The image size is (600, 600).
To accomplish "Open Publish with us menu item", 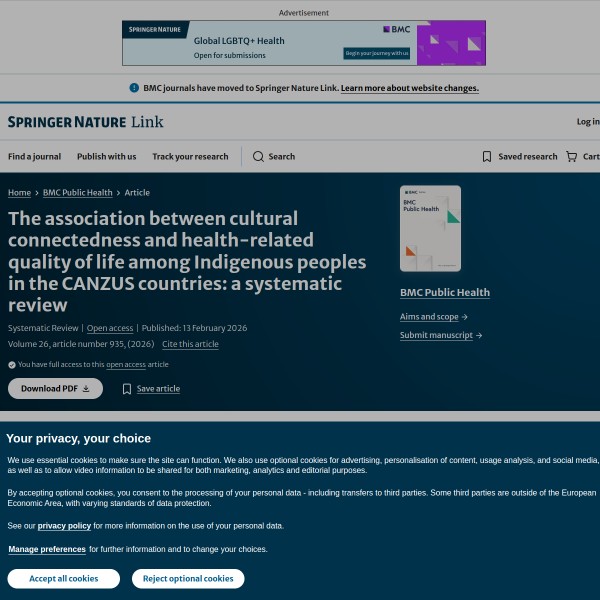I will pyautogui.click(x=106, y=157).
